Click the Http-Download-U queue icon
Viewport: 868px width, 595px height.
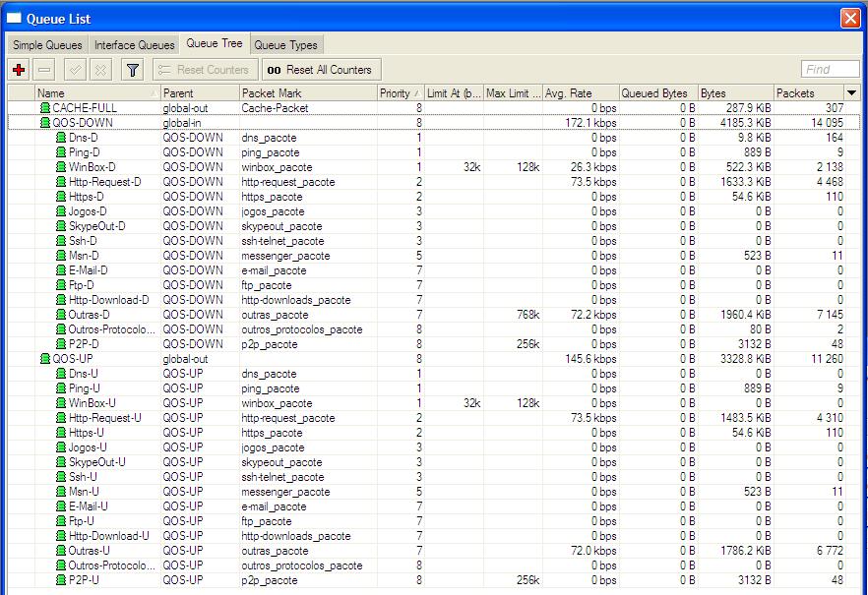pyautogui.click(x=61, y=536)
